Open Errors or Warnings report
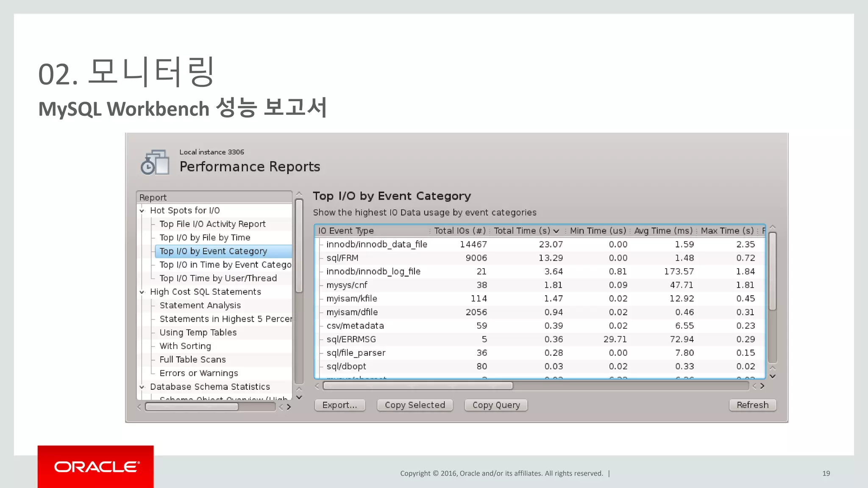The height and width of the screenshot is (488, 868). [x=199, y=373]
